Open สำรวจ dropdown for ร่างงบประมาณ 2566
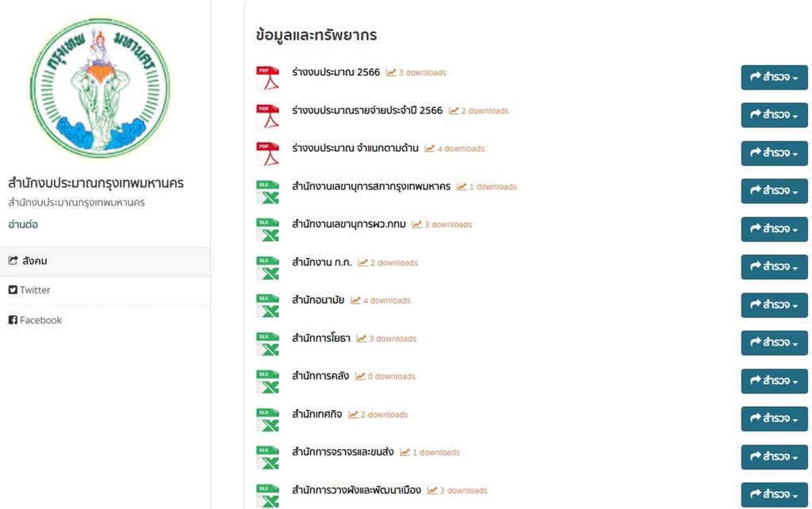812x509 pixels. pos(774,77)
